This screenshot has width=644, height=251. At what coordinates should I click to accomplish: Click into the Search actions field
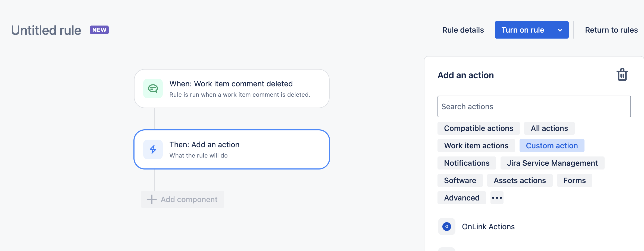point(534,106)
